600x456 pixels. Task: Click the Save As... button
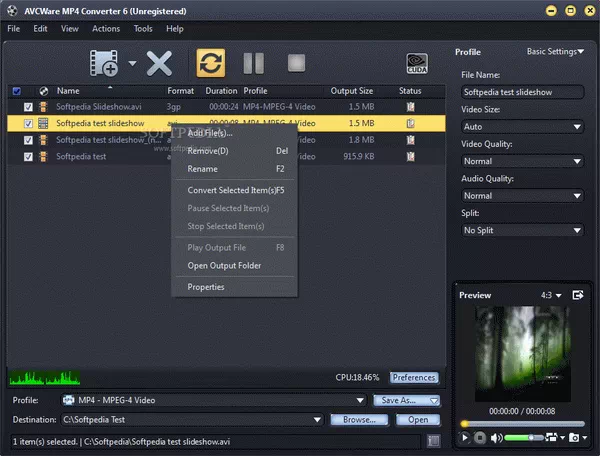tap(406, 400)
